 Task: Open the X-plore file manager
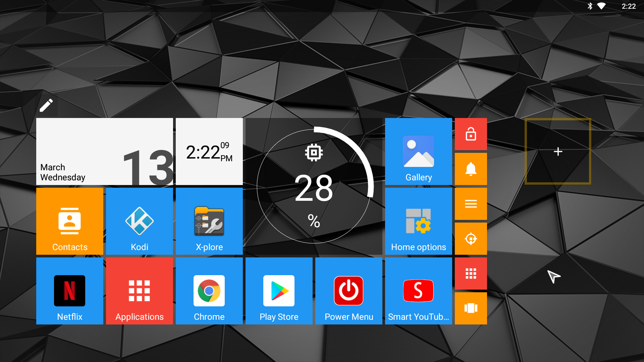click(x=209, y=221)
